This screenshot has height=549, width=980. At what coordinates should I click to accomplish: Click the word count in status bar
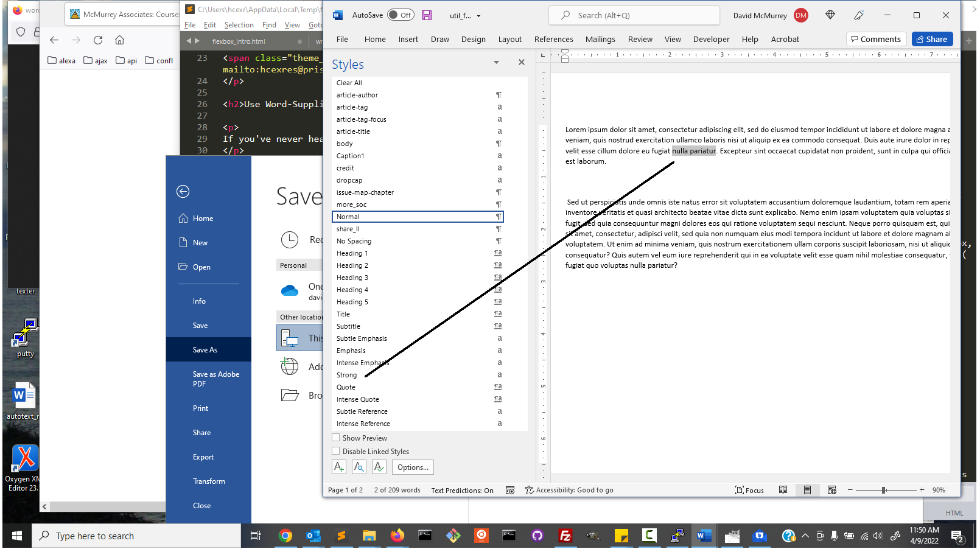pos(397,490)
